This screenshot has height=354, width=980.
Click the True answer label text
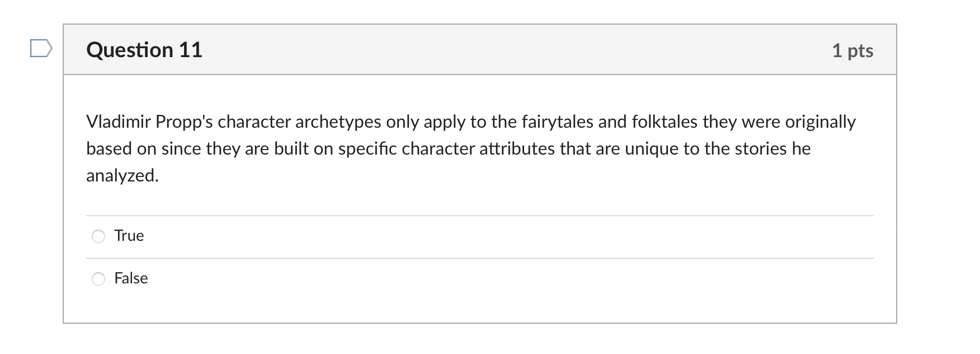129,236
